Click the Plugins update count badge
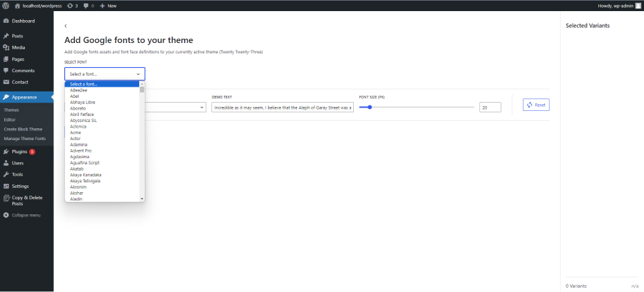Image resolution: width=644 pixels, height=292 pixels. tap(32, 152)
